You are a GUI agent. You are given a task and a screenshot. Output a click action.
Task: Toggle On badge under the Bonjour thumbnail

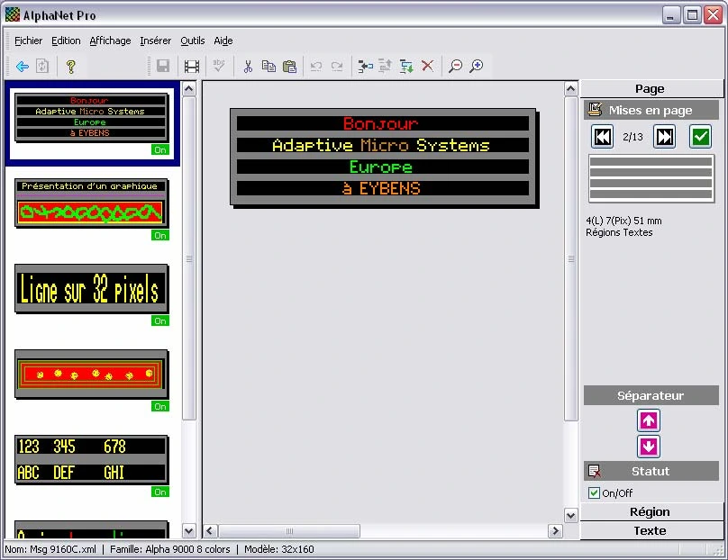160,149
